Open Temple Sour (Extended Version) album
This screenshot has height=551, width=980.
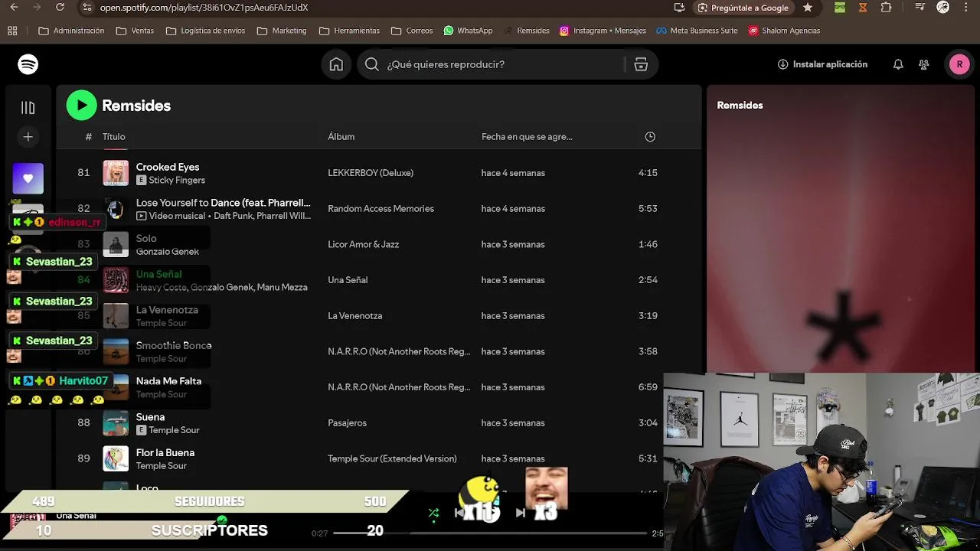[x=392, y=459]
